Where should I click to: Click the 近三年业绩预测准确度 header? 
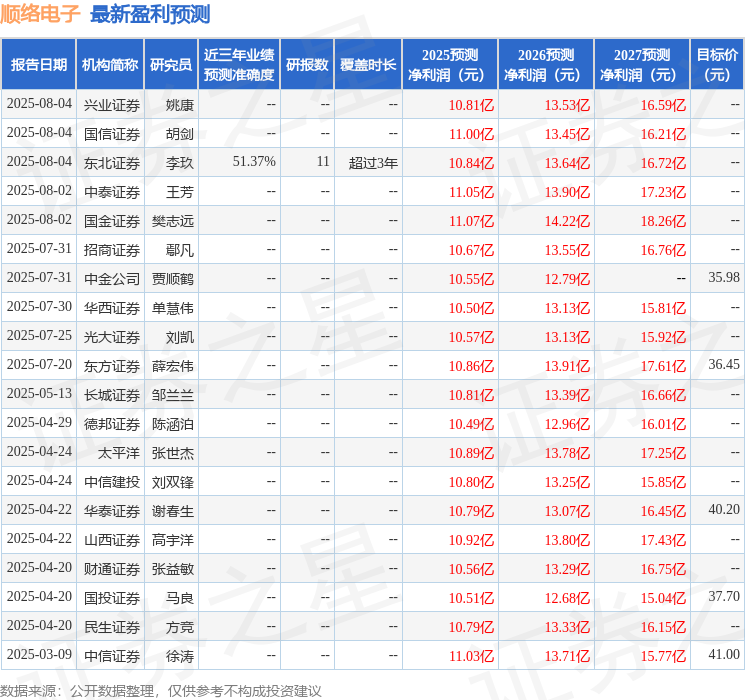pyautogui.click(x=239, y=65)
